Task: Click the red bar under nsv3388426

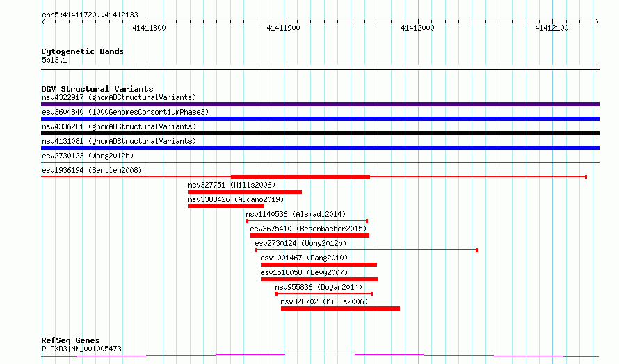Action: tap(226, 206)
